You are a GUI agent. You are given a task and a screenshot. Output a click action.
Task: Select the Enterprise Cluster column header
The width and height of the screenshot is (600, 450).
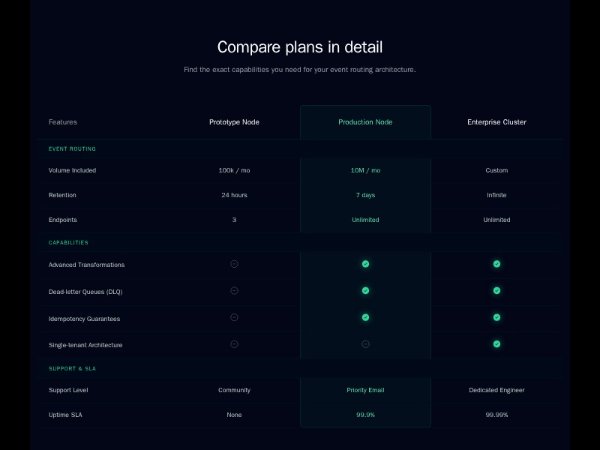(496, 122)
